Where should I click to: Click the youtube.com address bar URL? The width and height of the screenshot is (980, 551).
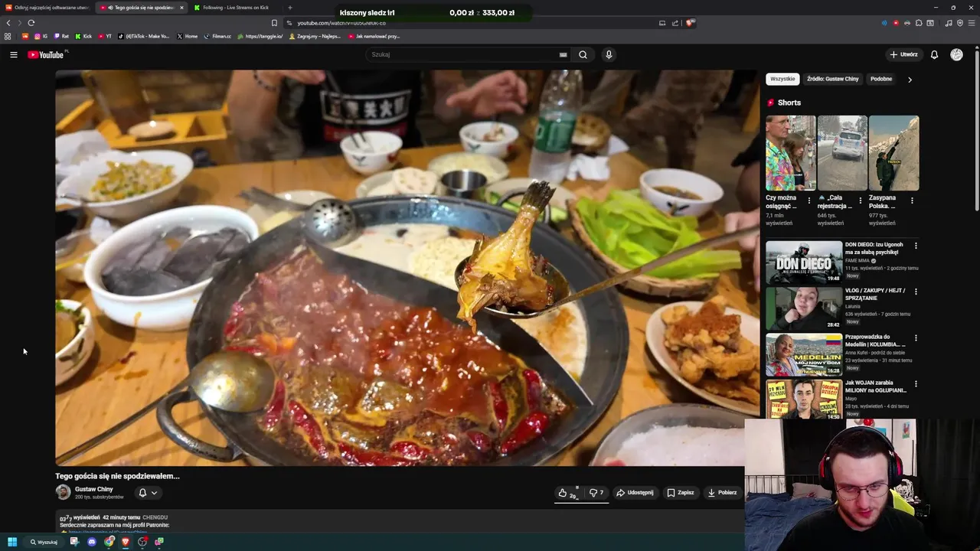pyautogui.click(x=341, y=23)
